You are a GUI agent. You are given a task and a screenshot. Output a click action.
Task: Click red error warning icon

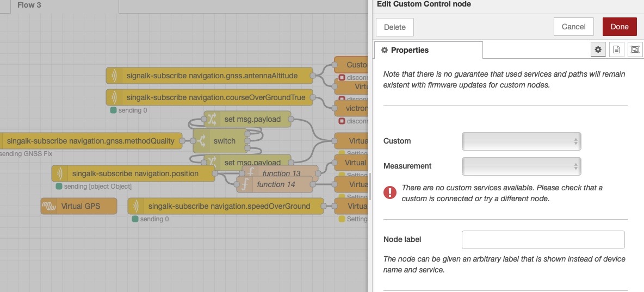pyautogui.click(x=390, y=192)
